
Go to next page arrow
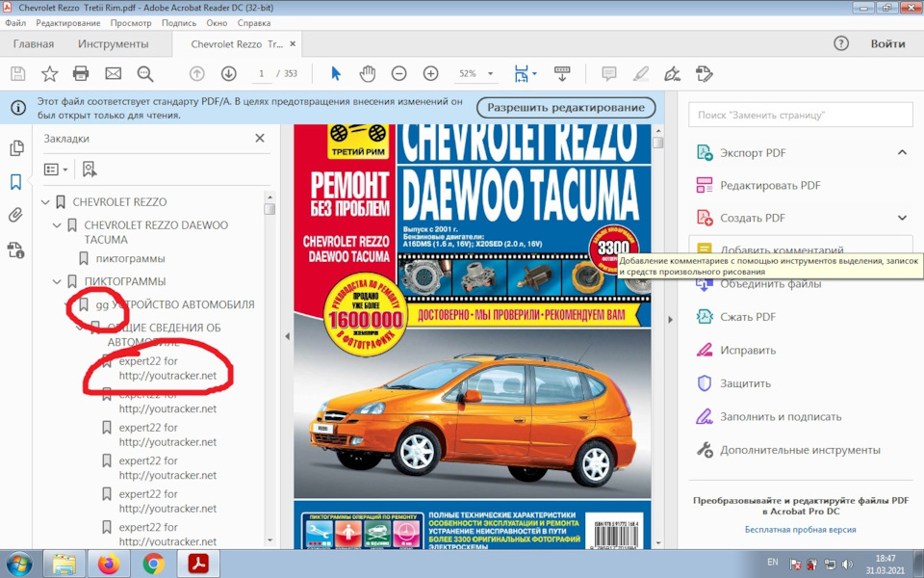click(229, 74)
